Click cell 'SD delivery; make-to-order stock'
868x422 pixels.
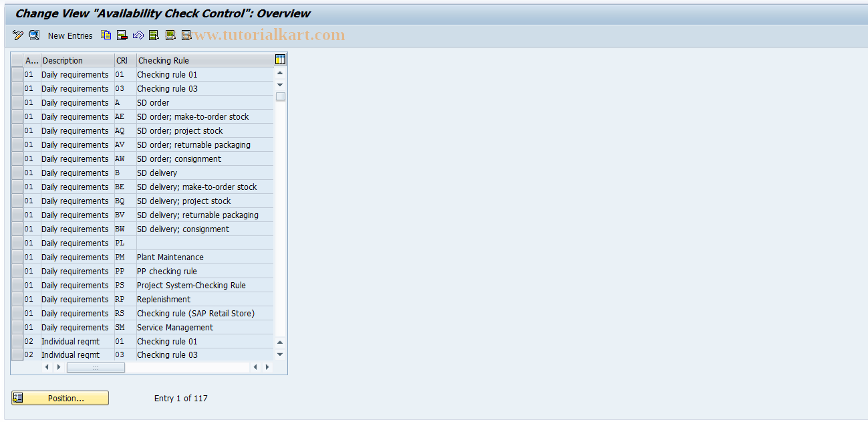[205, 187]
